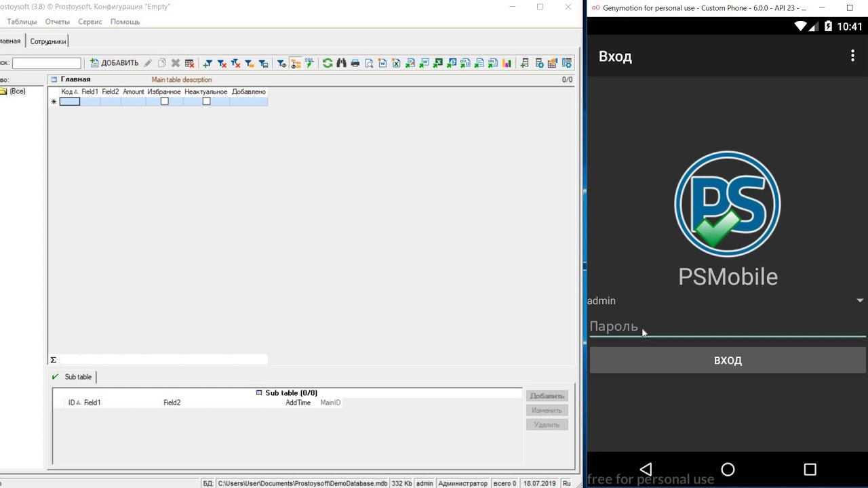Click the empty Код cell in new row
868x488 pixels.
coord(70,101)
